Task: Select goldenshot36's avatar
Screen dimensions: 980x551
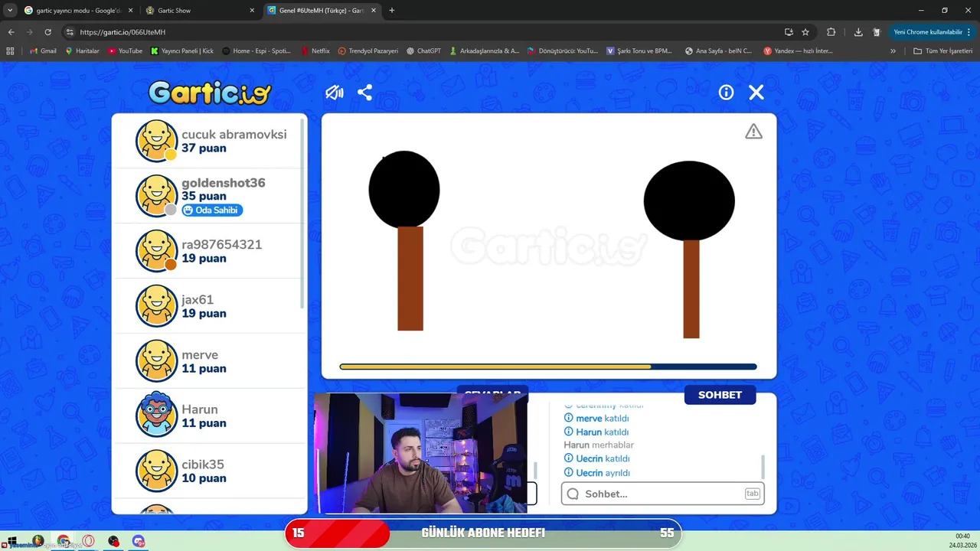Action: 157,196
